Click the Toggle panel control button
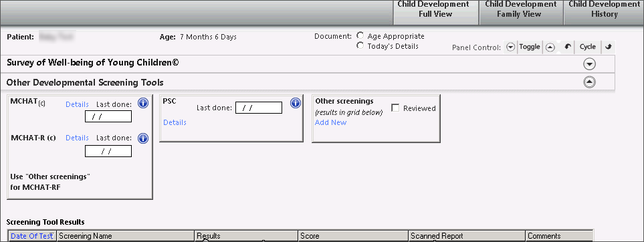The width and height of the screenshot is (644, 242). [x=530, y=47]
